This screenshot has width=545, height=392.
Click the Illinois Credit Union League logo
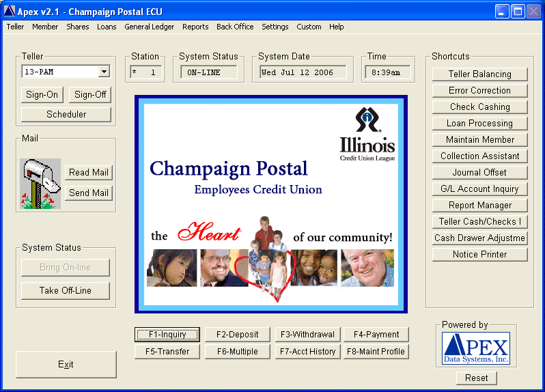pyautogui.click(x=367, y=134)
